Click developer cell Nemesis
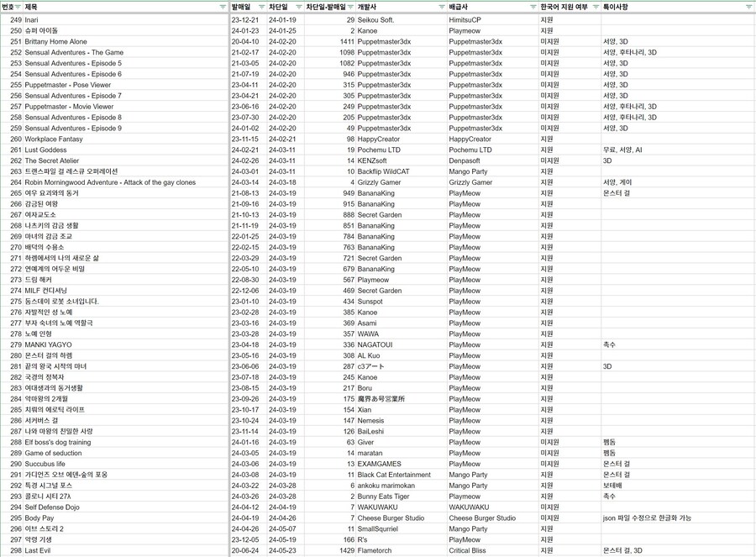 click(x=402, y=421)
